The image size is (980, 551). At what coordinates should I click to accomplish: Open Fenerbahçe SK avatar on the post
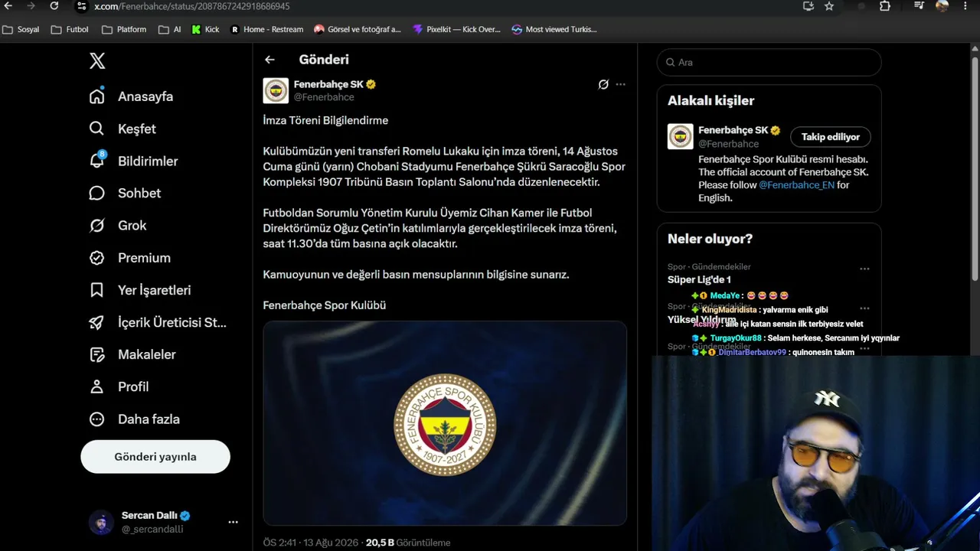click(276, 90)
